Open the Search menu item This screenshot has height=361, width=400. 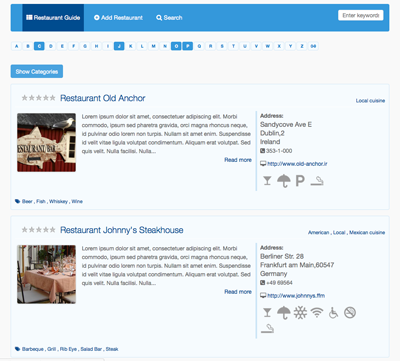click(x=169, y=18)
